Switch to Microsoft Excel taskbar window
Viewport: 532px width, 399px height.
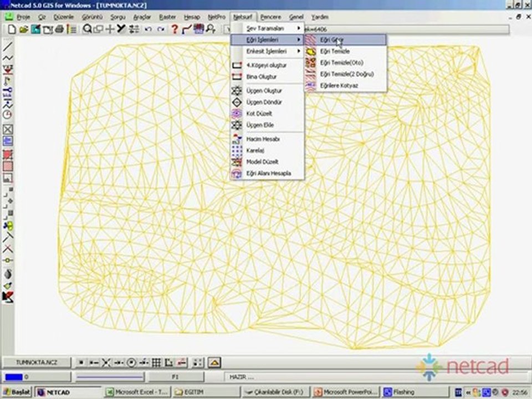pyautogui.click(x=137, y=392)
